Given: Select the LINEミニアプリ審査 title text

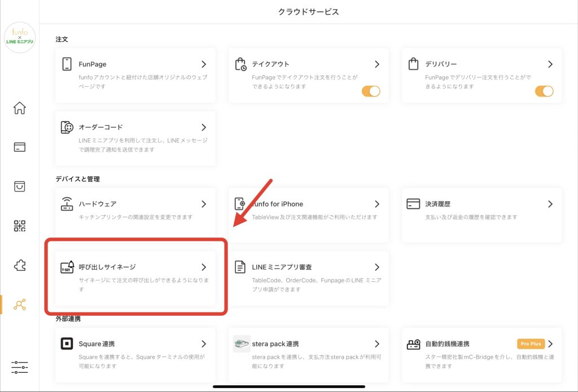Looking at the screenshot, I should 282,267.
